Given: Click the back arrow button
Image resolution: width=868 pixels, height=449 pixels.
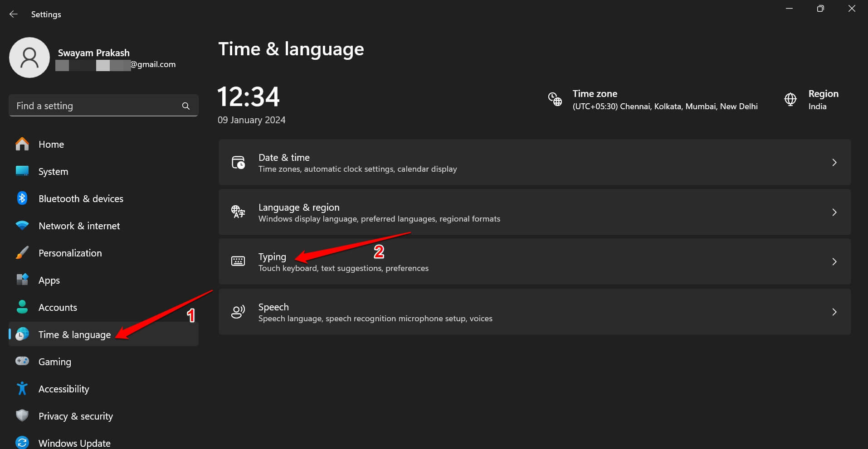Looking at the screenshot, I should pyautogui.click(x=13, y=14).
